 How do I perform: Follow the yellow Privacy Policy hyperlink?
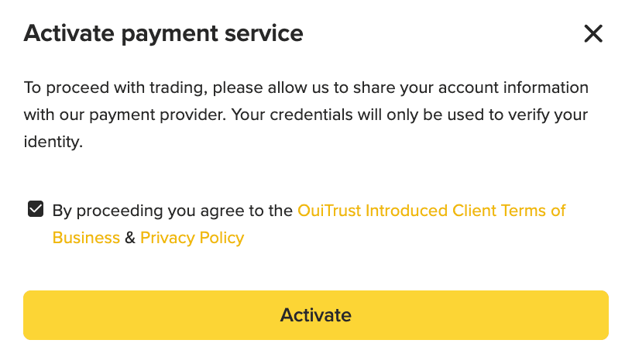coord(192,238)
